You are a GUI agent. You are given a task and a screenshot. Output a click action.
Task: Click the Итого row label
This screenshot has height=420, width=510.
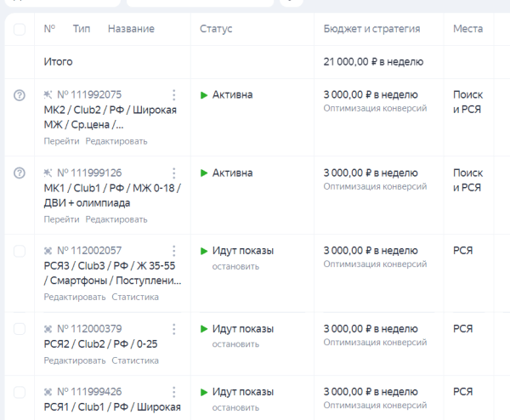58,62
